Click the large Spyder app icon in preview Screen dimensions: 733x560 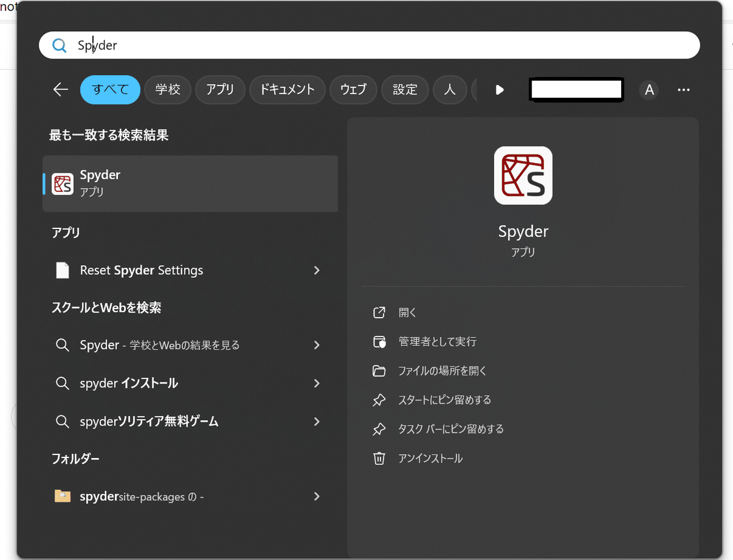pos(523,175)
